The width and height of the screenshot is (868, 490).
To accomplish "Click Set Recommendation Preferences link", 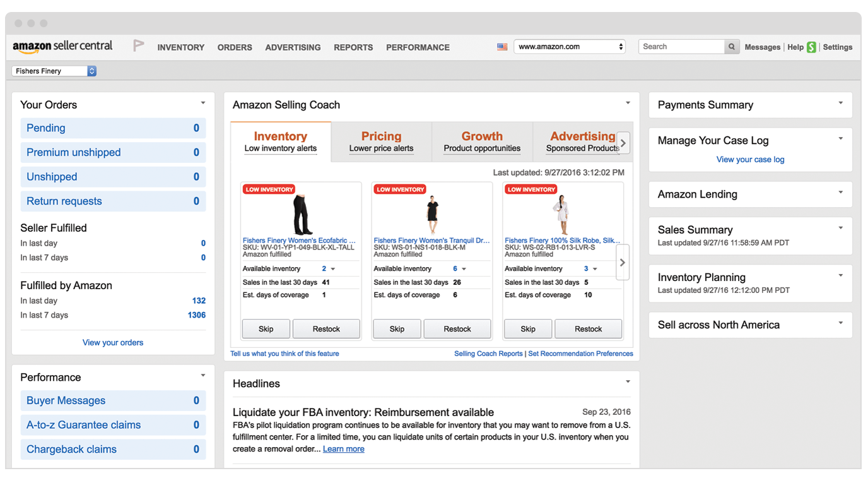I will pos(580,354).
